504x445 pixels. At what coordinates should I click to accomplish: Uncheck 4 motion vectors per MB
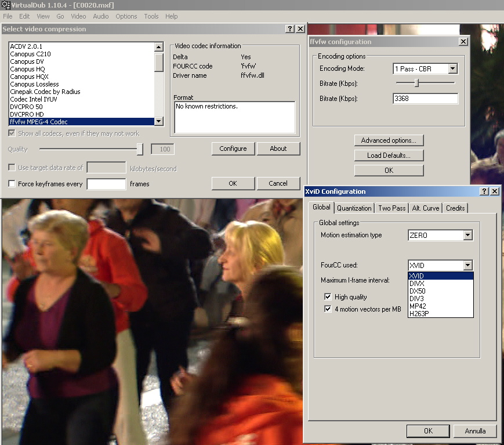pyautogui.click(x=328, y=309)
